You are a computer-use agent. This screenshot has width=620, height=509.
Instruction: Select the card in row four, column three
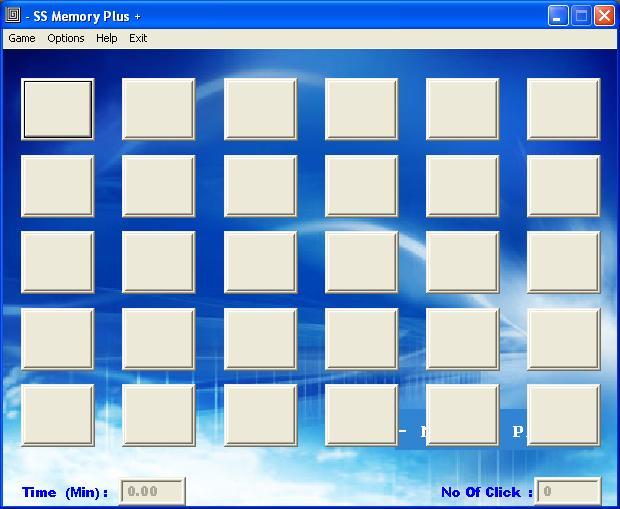point(261,339)
